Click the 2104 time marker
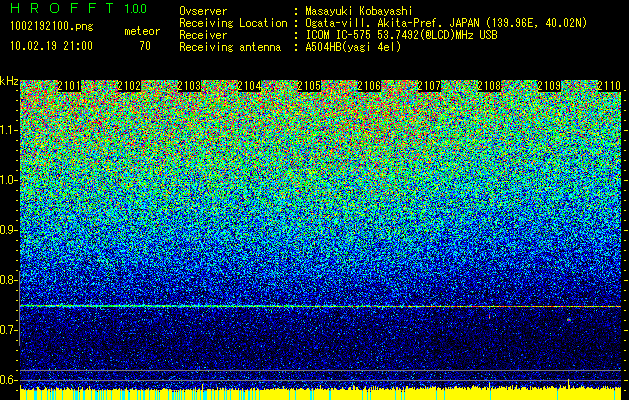 [x=249, y=86]
